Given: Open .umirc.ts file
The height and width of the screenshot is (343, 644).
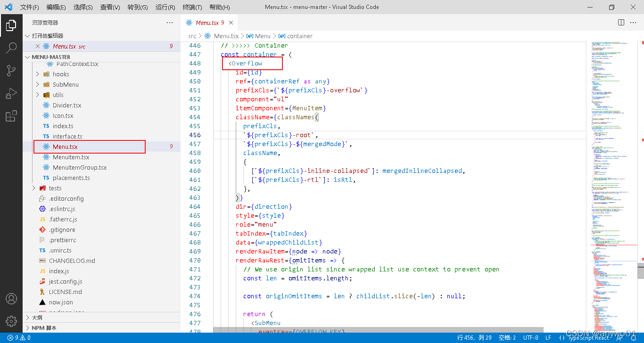Looking at the screenshot, I should coord(60,250).
